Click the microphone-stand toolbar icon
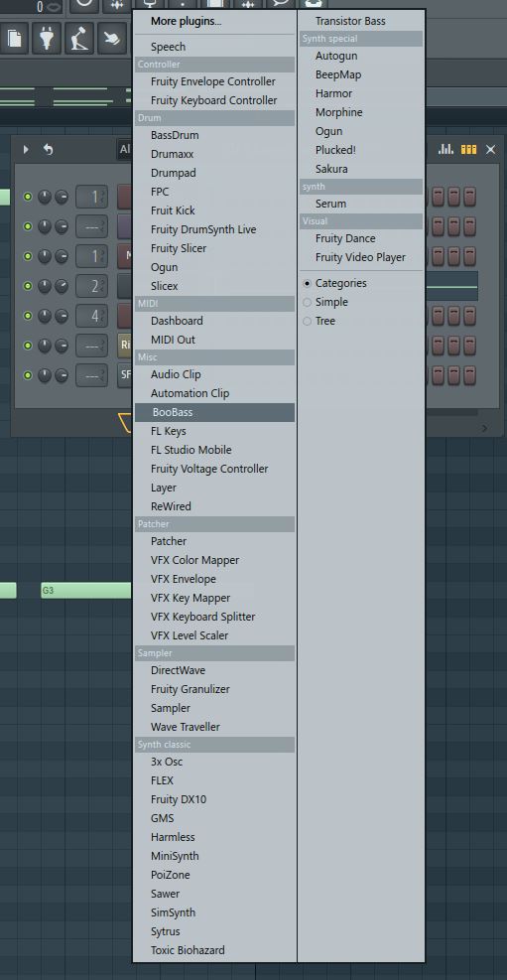Image resolution: width=507 pixels, height=980 pixels. pos(80,38)
